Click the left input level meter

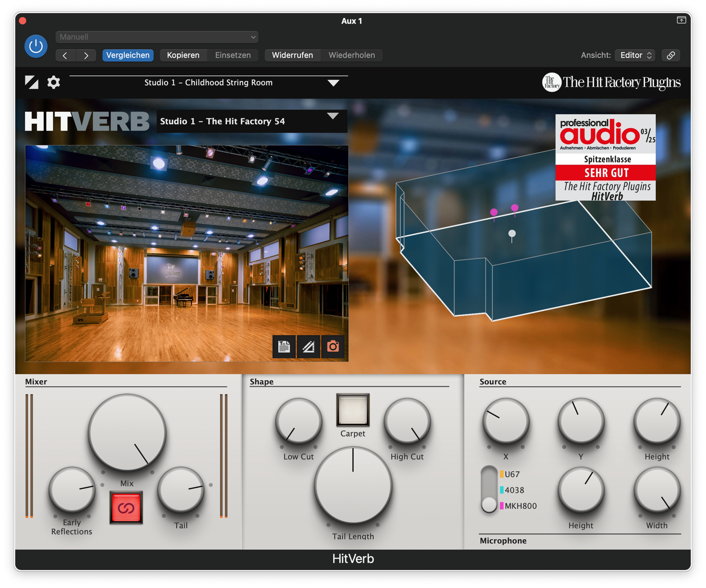29,456
